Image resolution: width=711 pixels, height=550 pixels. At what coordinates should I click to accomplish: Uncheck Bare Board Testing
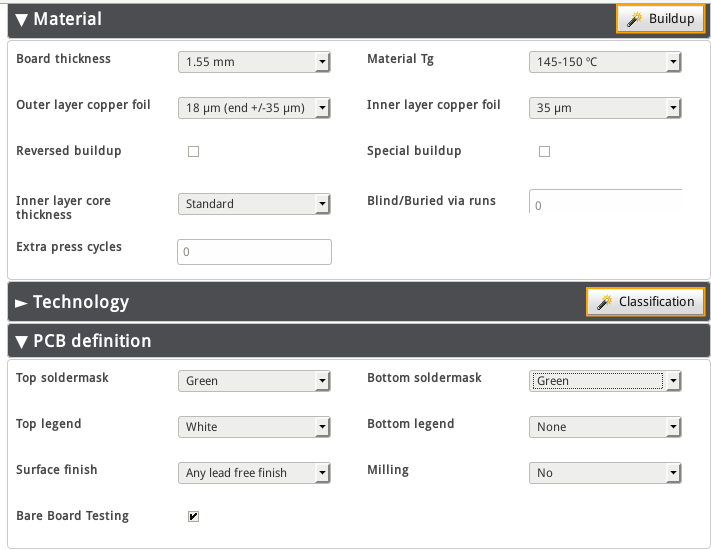tap(194, 516)
